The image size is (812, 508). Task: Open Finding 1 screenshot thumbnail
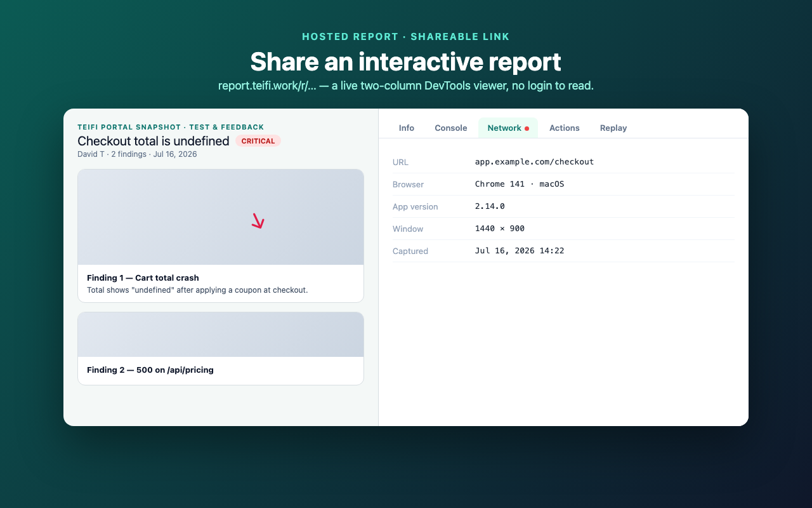221,217
